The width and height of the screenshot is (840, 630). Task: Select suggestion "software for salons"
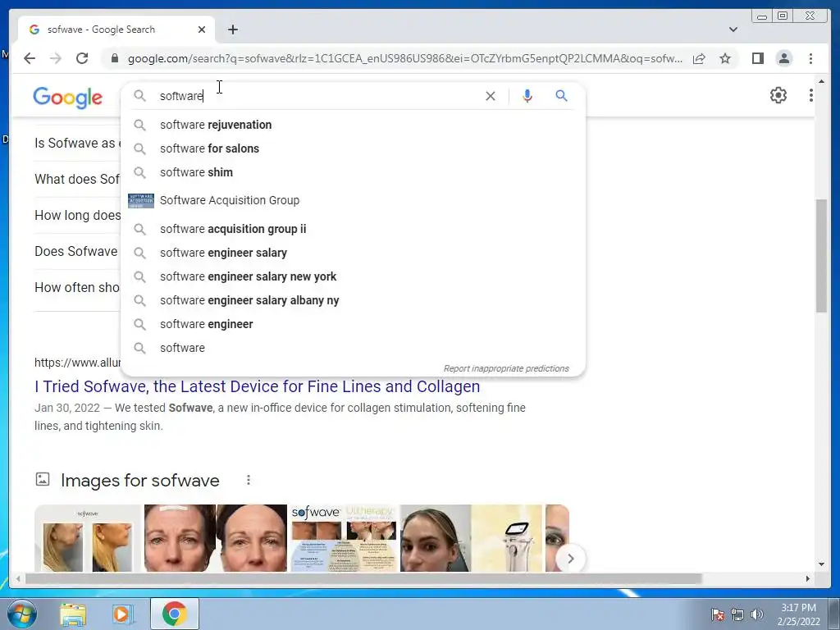click(353, 148)
